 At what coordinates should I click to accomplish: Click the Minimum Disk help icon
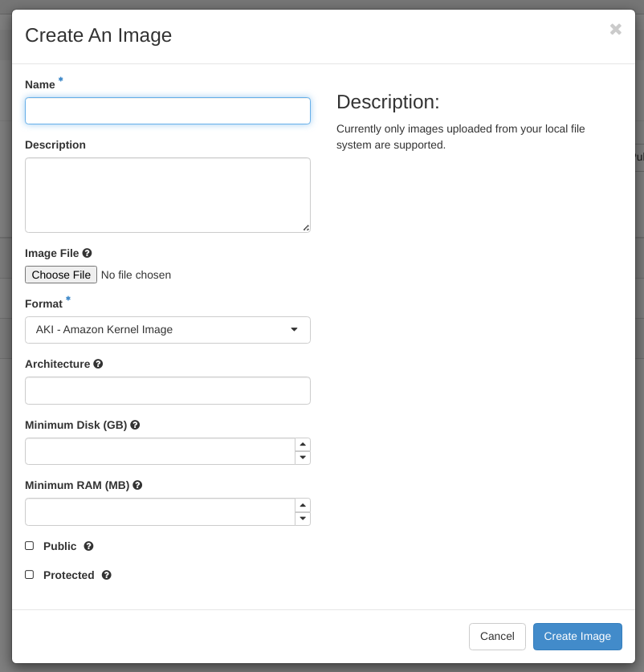[135, 425]
